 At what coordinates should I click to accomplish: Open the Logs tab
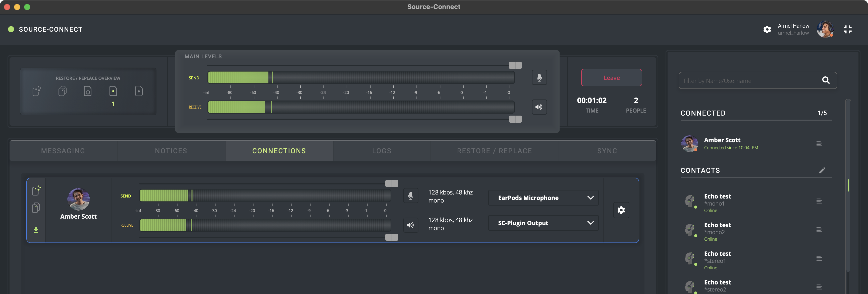[382, 151]
